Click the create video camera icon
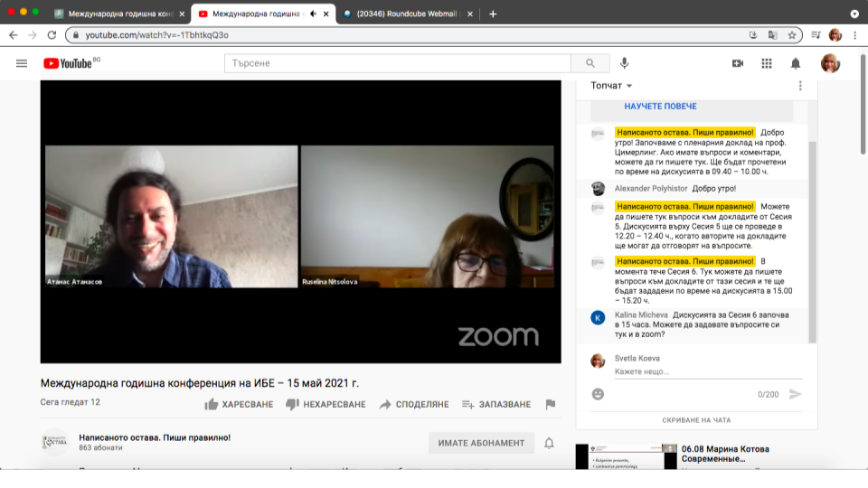868x488 pixels. (x=737, y=63)
